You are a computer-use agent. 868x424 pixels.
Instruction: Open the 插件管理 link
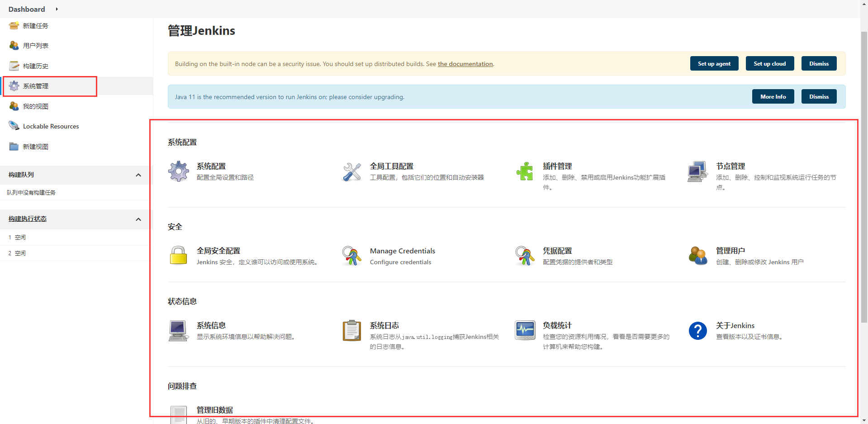click(557, 166)
